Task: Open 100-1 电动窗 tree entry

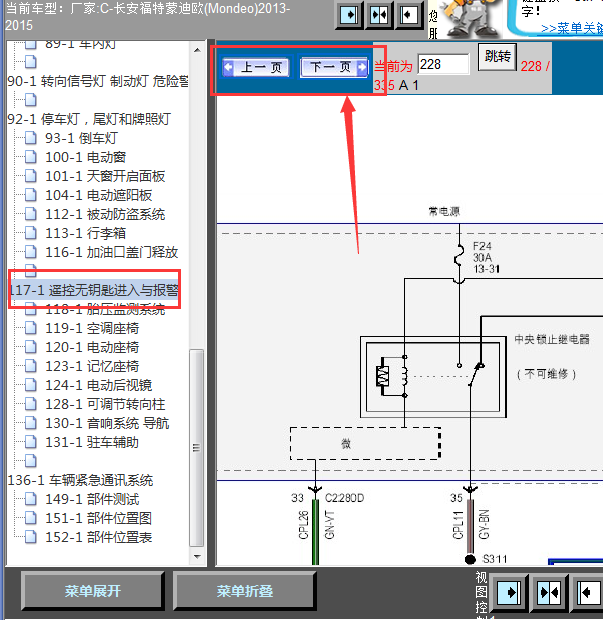Action: coord(85,157)
